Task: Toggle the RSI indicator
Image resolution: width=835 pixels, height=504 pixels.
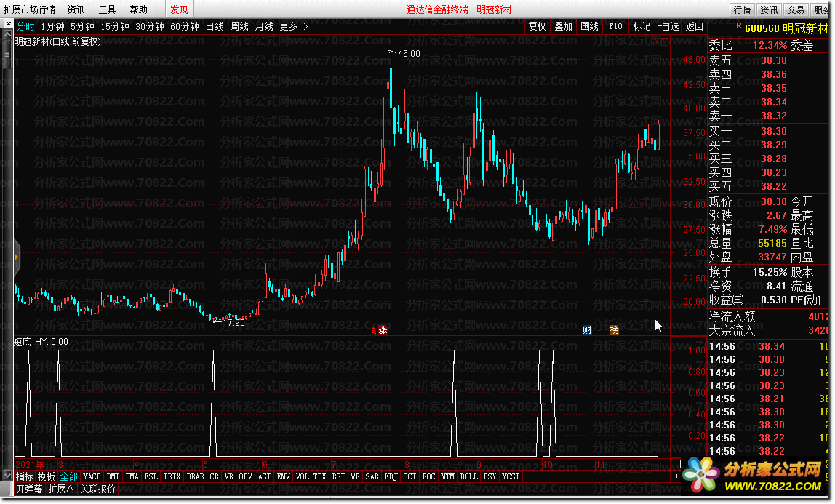Action: point(338,476)
